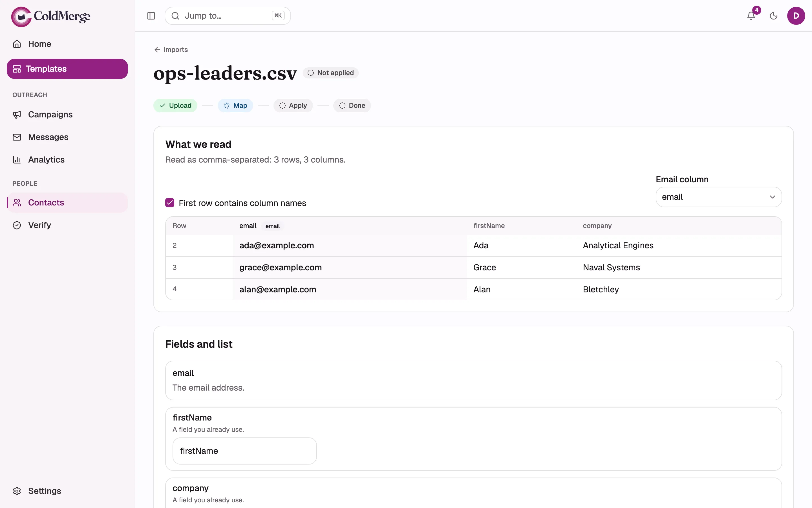Open Analytics section
Image resolution: width=812 pixels, height=508 pixels.
click(x=67, y=159)
